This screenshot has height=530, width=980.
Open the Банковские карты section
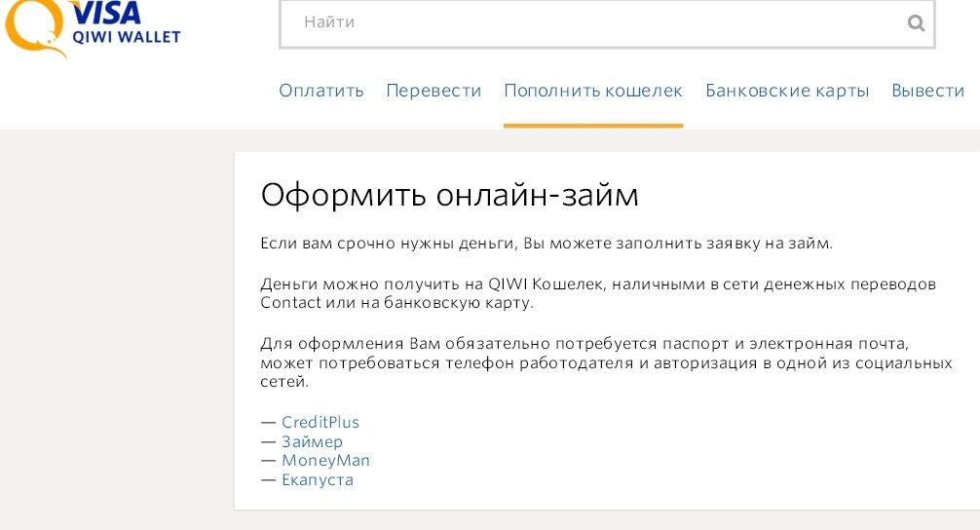[x=786, y=91]
